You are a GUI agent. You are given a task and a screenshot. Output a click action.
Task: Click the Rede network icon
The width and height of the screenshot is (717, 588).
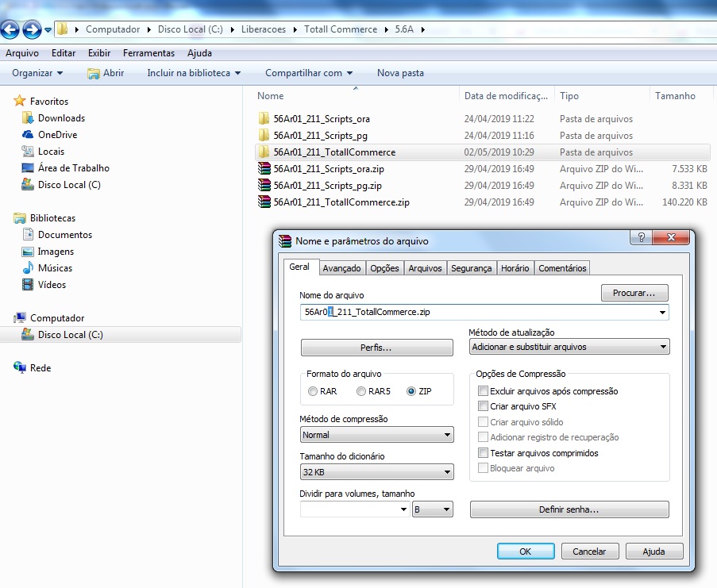click(20, 367)
